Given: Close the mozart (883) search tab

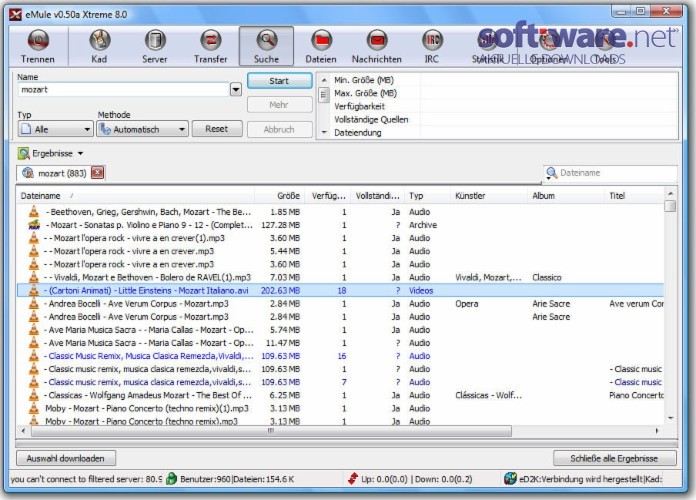Looking at the screenshot, I should pos(97,173).
